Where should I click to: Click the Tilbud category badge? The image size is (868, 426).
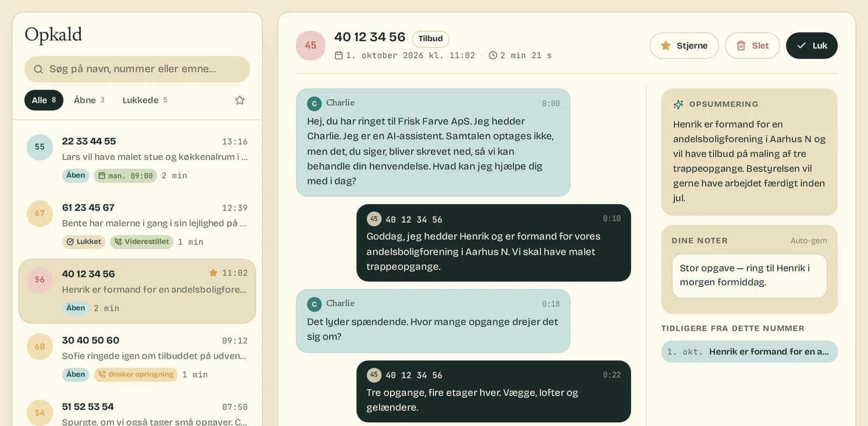(x=431, y=38)
